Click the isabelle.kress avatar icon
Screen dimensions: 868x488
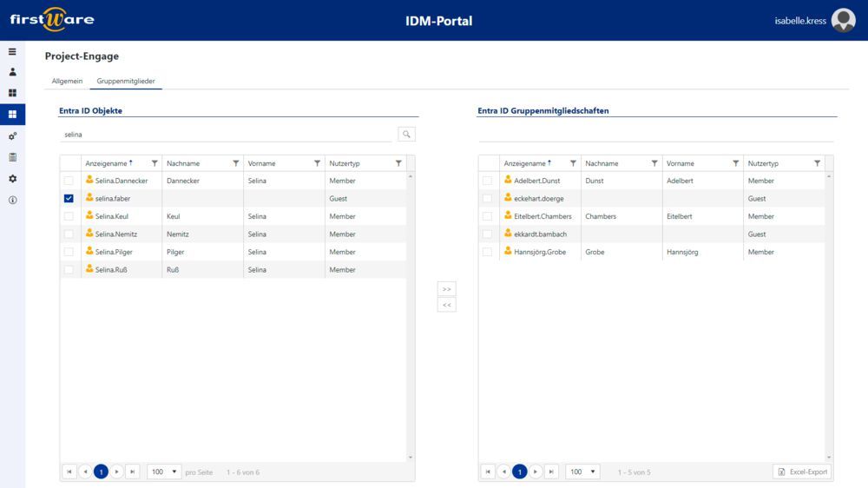843,20
